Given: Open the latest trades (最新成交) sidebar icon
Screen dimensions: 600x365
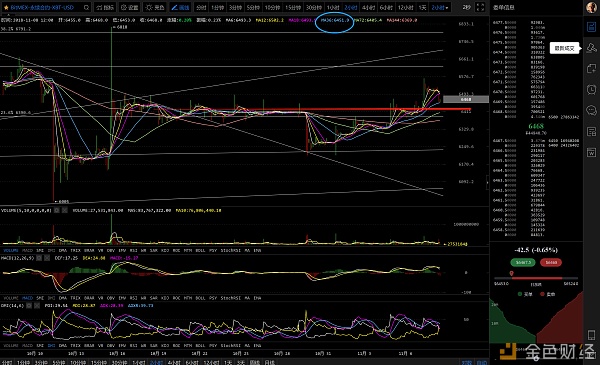Looking at the screenshot, I should tap(591, 48).
